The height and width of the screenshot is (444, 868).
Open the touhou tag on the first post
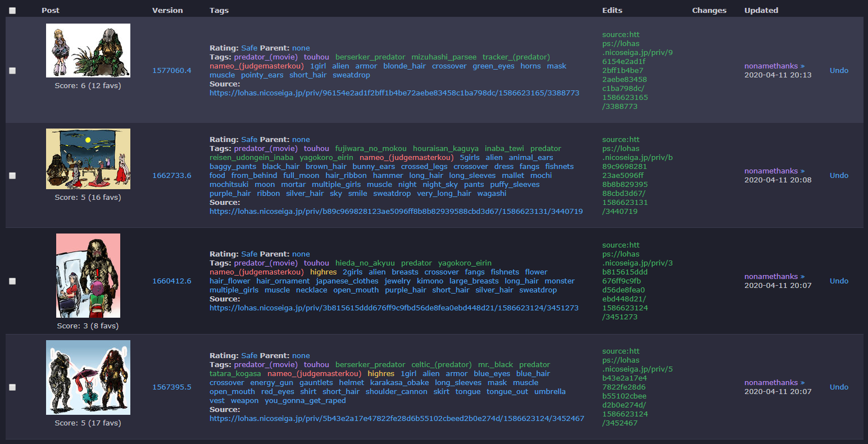pyautogui.click(x=316, y=57)
